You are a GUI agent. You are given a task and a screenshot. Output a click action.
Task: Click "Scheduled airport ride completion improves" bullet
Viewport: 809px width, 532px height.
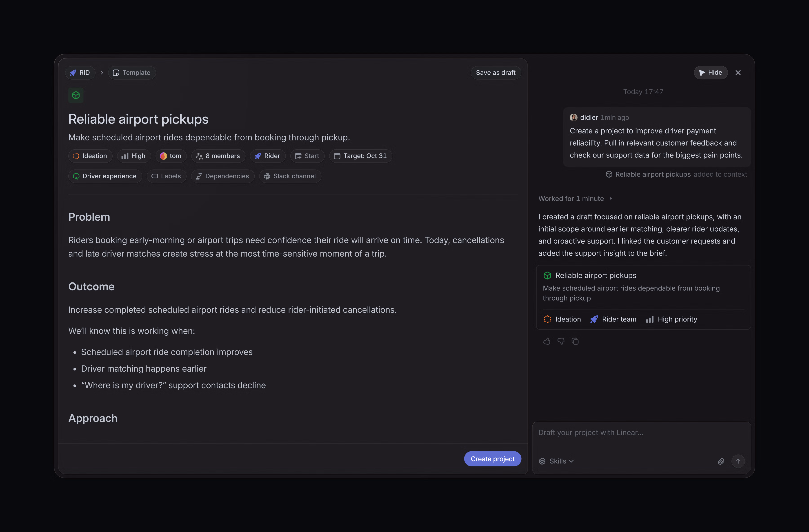(167, 352)
